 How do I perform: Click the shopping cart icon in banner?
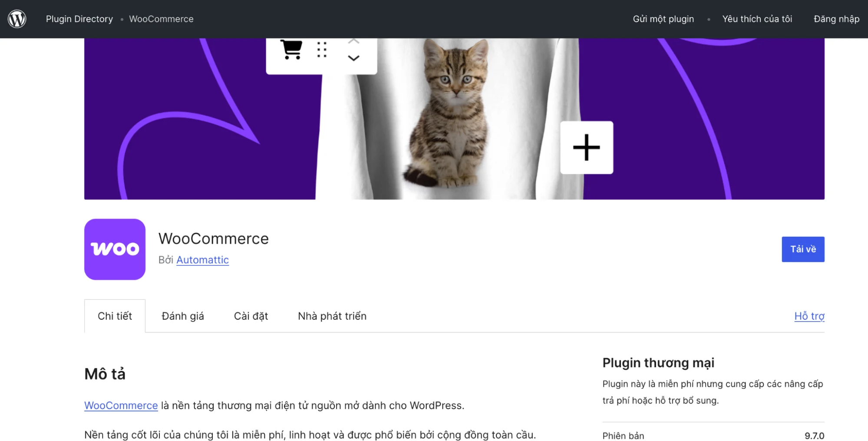(x=291, y=50)
